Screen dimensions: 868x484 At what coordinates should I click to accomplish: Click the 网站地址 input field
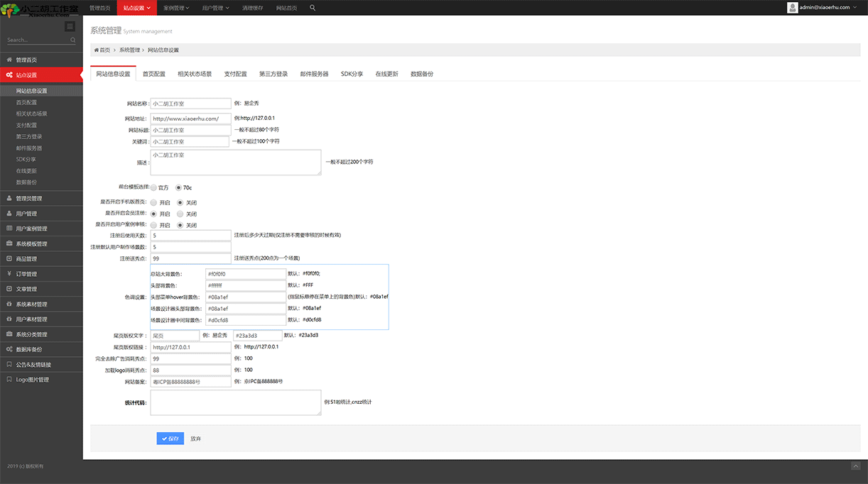click(190, 119)
